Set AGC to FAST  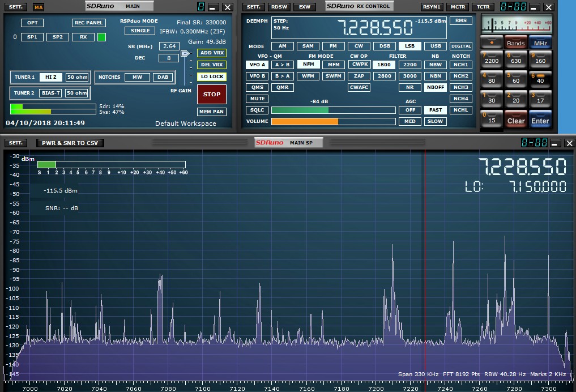(436, 110)
